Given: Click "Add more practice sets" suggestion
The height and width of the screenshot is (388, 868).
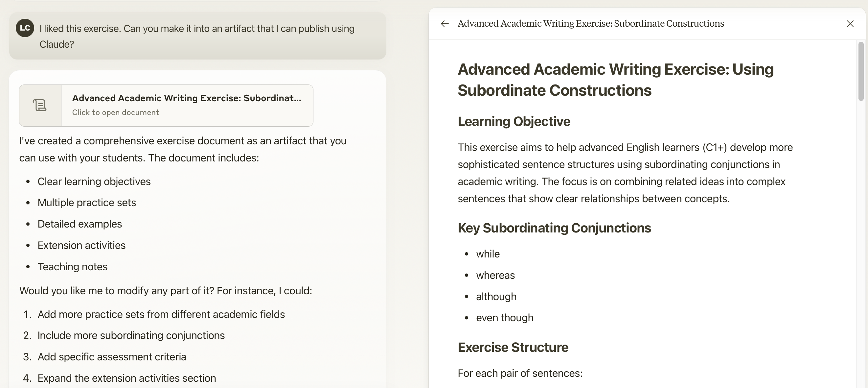Looking at the screenshot, I should 161,315.
